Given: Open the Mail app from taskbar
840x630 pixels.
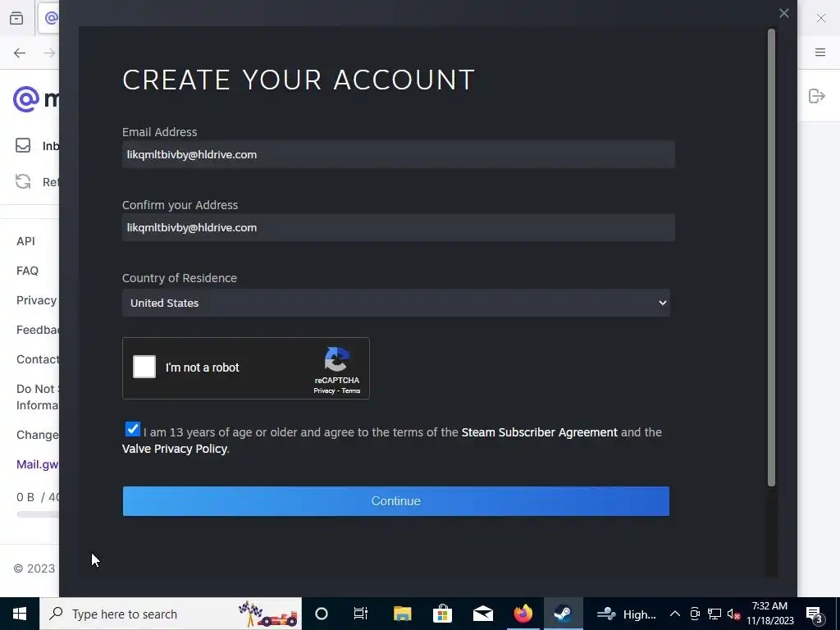Looking at the screenshot, I should pos(483,614).
